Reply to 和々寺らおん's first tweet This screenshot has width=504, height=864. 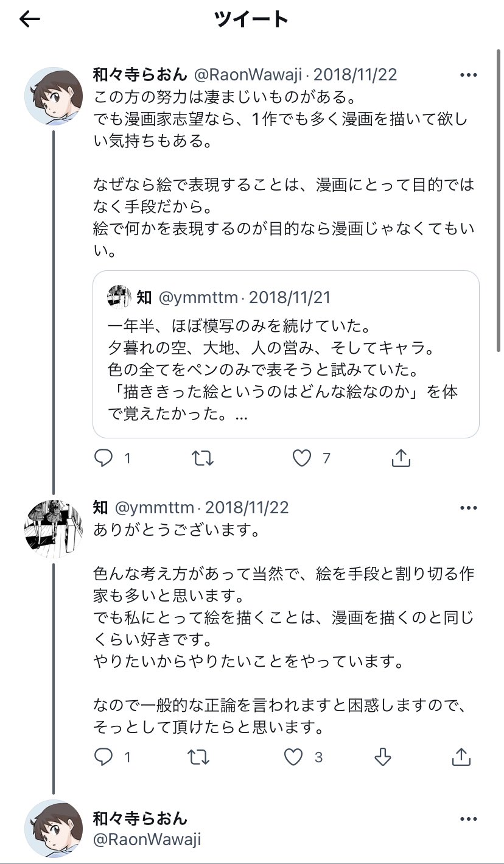tap(104, 458)
